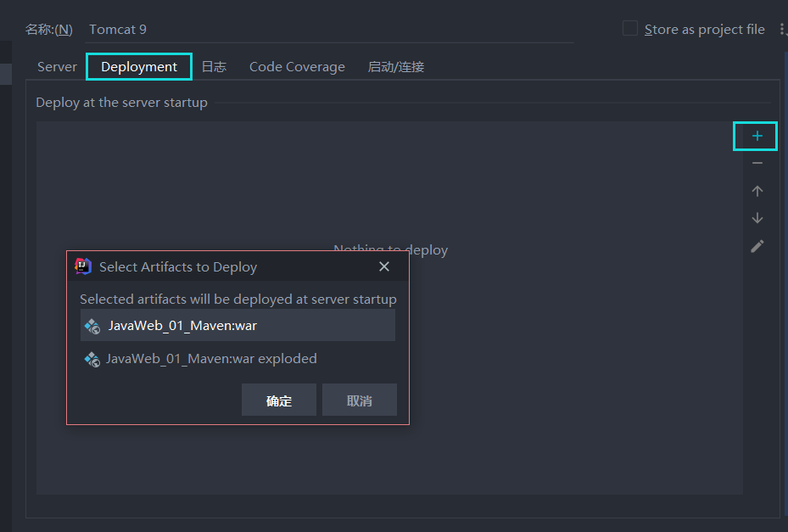Viewport: 788px width, 532px height.
Task: Click the plus icon to add deployment artifact
Action: click(x=757, y=136)
